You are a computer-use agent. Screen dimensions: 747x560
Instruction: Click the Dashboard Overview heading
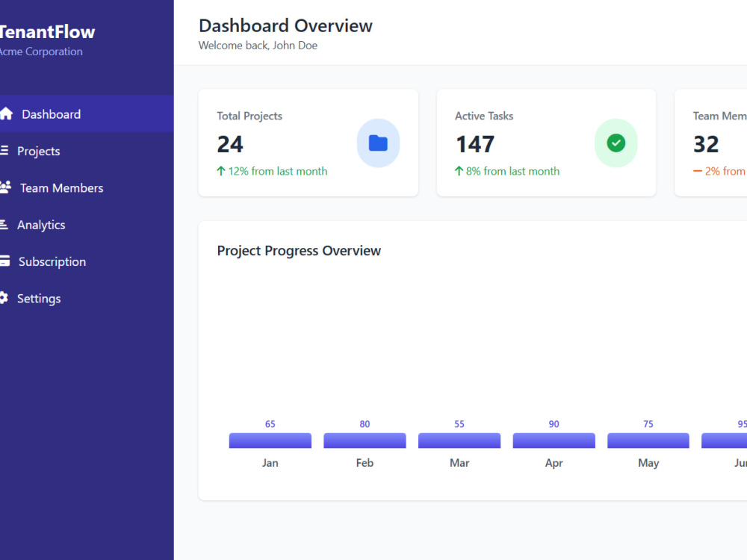point(285,25)
